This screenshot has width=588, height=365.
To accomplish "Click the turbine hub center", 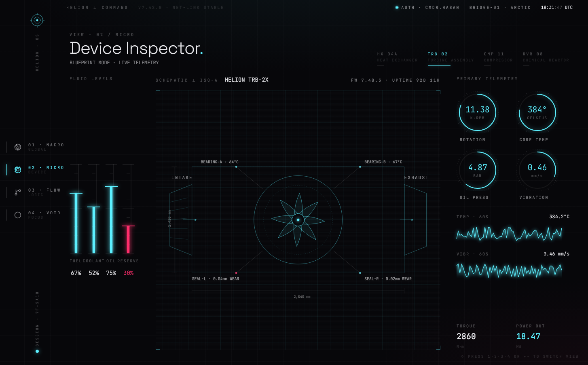I will (298, 220).
